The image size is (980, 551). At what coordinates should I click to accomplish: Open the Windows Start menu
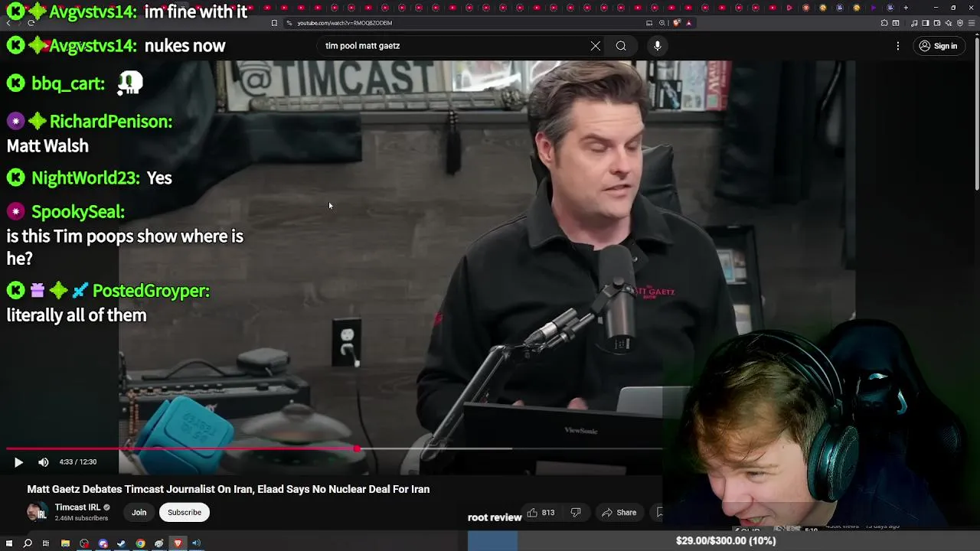[9, 543]
